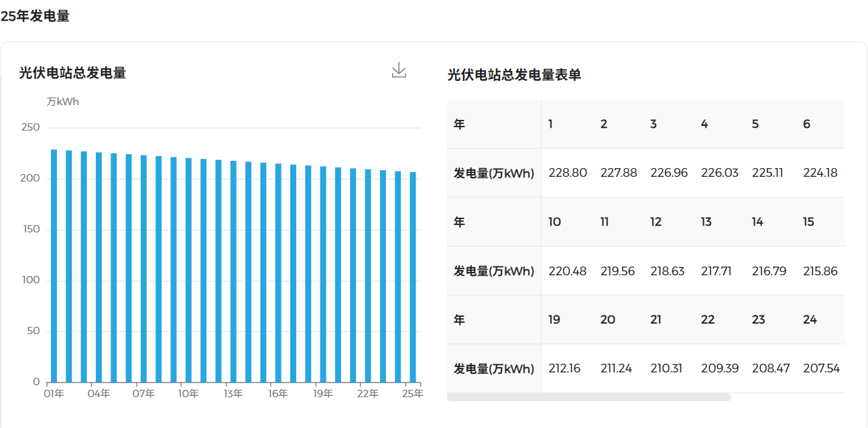Click table cell value 220.48

click(568, 271)
